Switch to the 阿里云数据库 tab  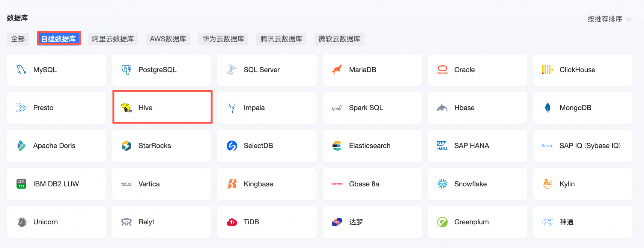[x=113, y=39]
